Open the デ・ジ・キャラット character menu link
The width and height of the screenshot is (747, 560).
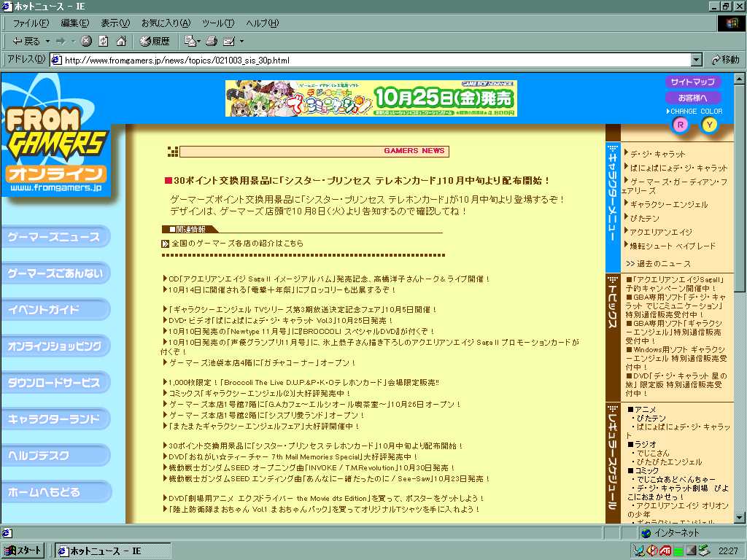pos(657,155)
